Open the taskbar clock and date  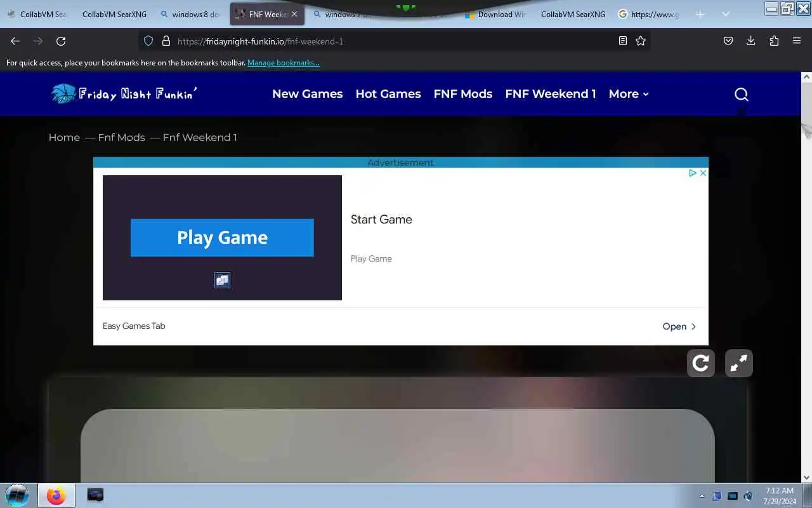pos(780,496)
